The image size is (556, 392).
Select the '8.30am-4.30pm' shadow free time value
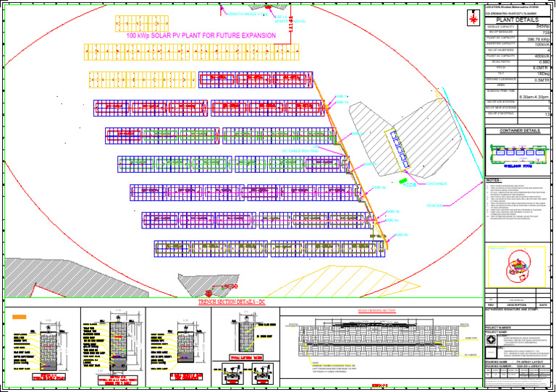(x=534, y=97)
